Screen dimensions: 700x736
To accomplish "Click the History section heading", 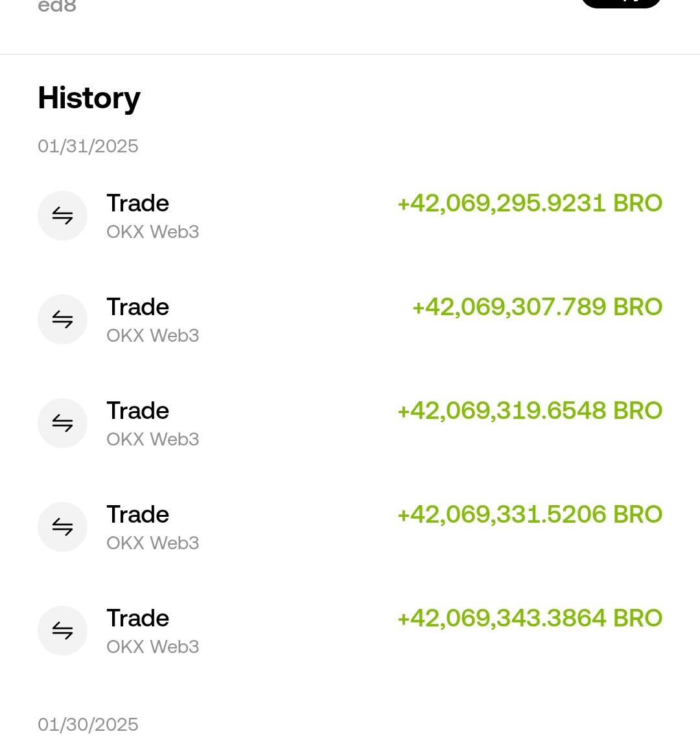I will (89, 99).
